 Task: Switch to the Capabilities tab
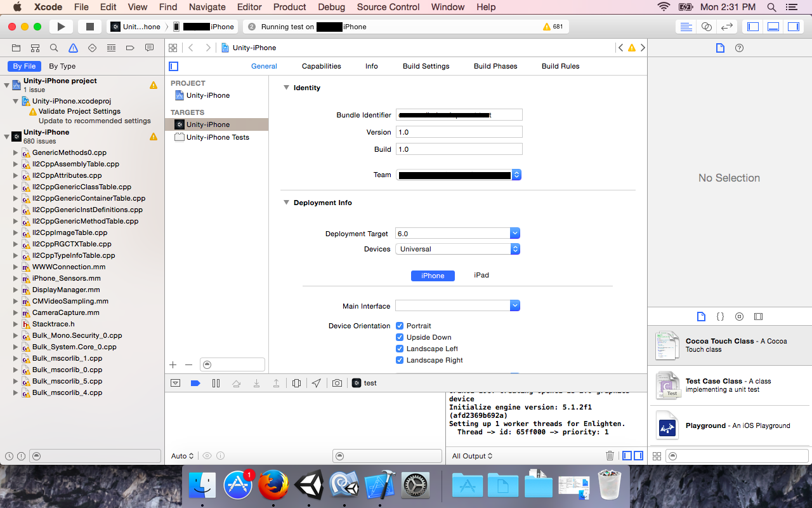click(x=321, y=66)
